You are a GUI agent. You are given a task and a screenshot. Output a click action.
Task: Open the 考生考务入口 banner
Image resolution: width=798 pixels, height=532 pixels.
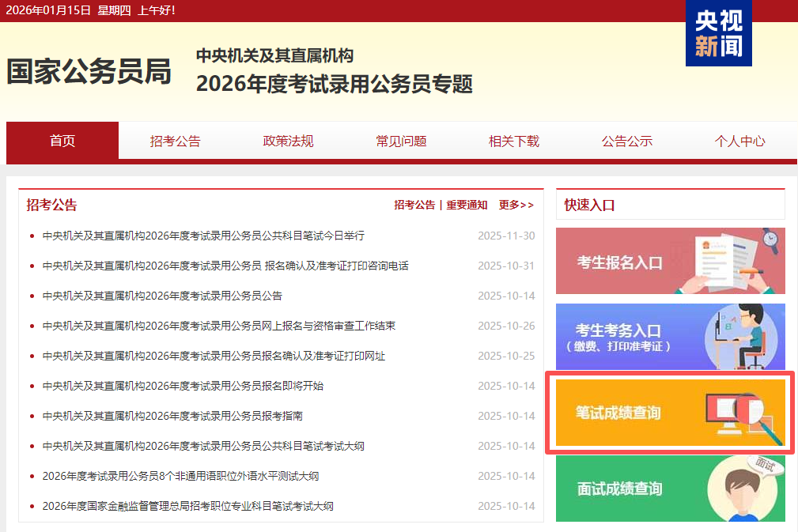pyautogui.click(x=670, y=337)
